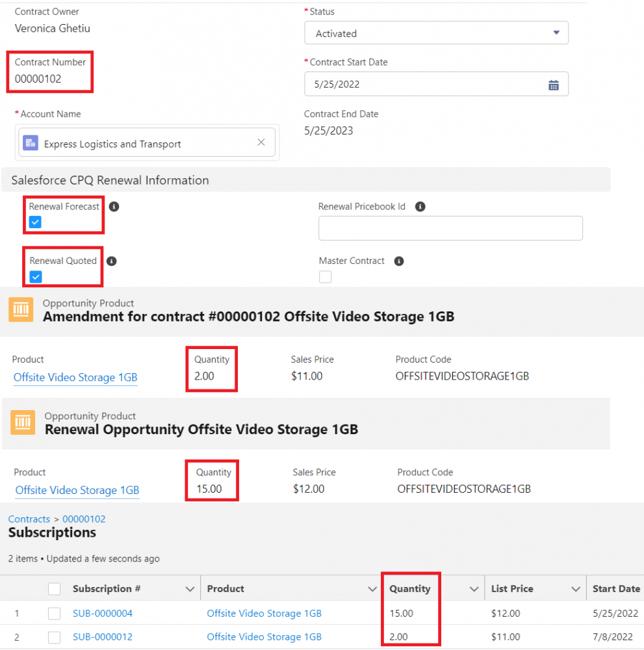
Task: Click the $11.00 Sales Price value
Action: 307,376
